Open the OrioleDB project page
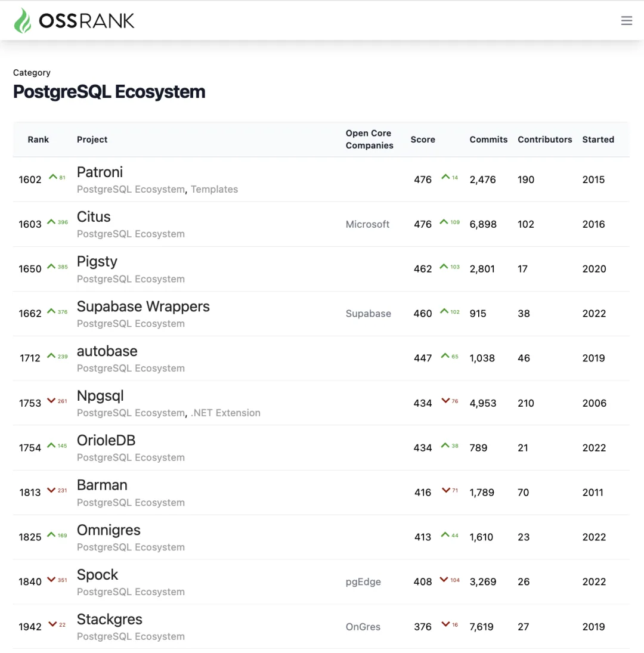 106,440
